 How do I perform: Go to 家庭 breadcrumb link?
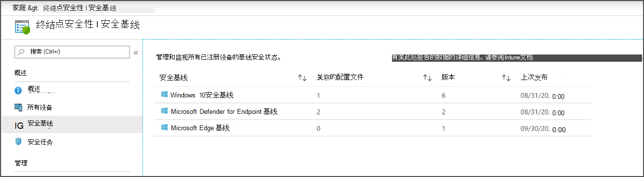point(19,8)
